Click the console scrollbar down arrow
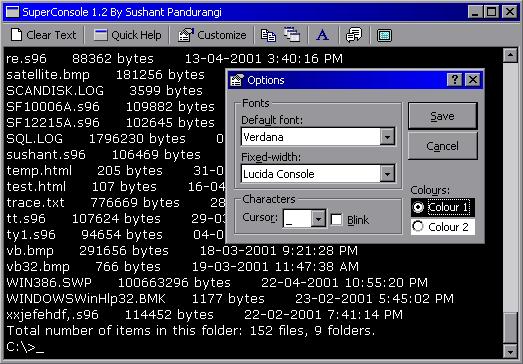The height and width of the screenshot is (364, 523). point(510,351)
